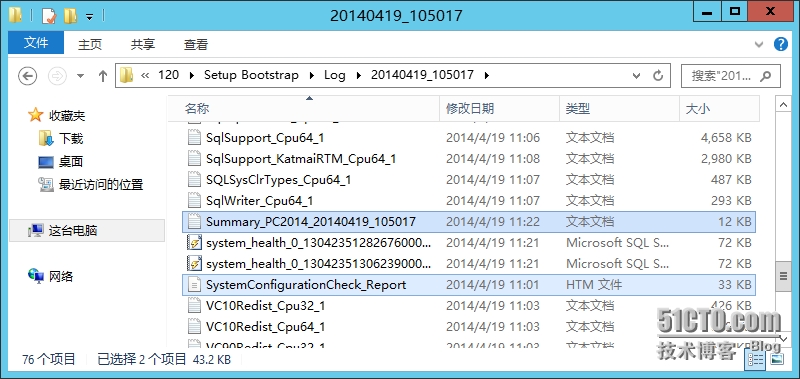Expand the ribbon with the chevron
This screenshot has height=379, width=800.
[759, 44]
